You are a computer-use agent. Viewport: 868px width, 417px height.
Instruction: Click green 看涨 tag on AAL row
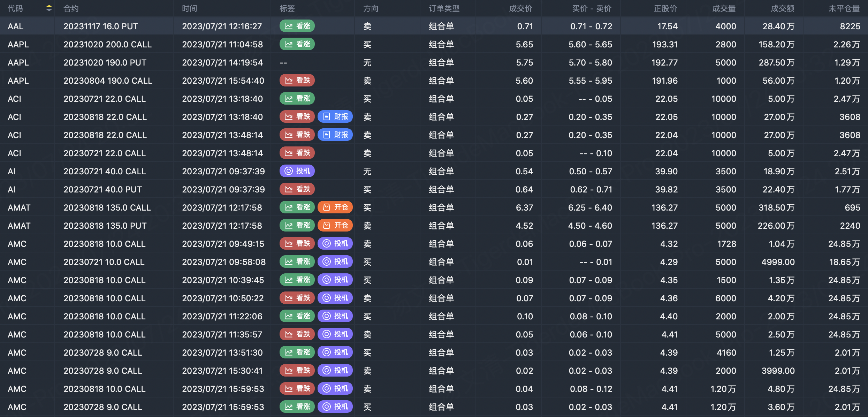297,26
